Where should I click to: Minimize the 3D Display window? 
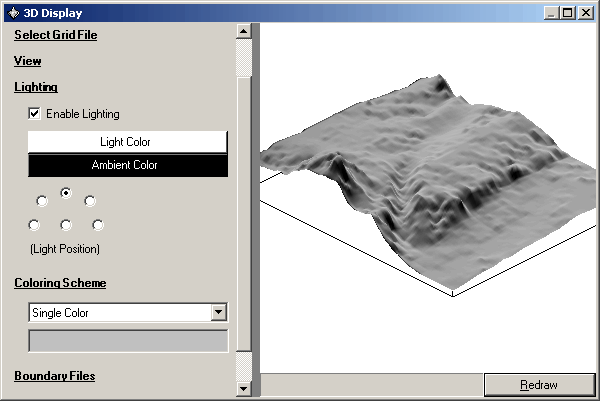[551, 13]
